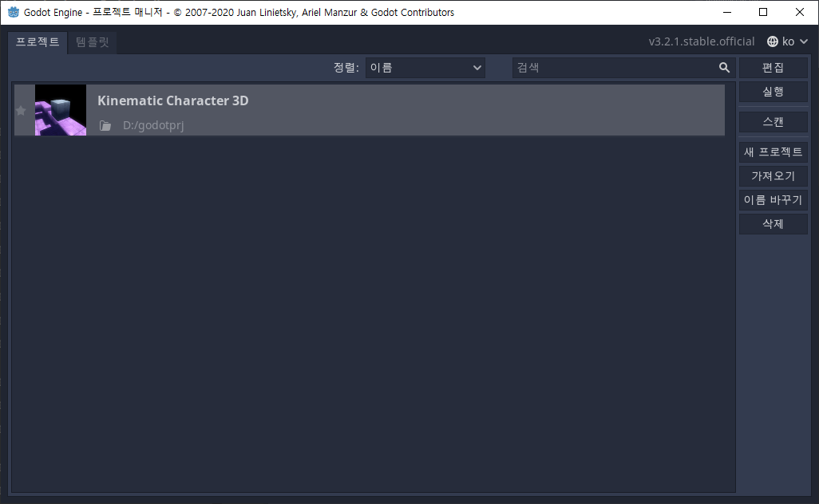This screenshot has width=819, height=504.
Task: Toggle favorite star for Kinematic Character 3D
Action: click(21, 111)
